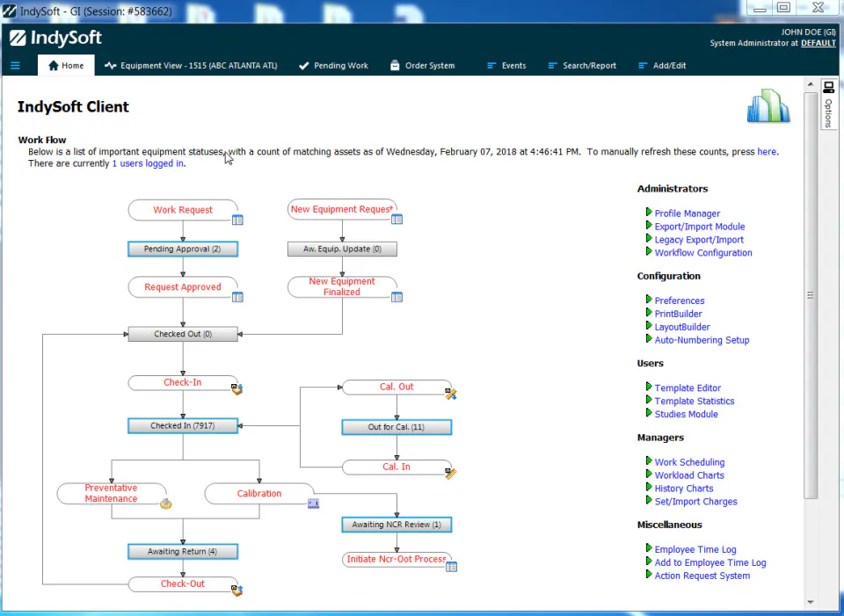
Task: Click the Pending Approval (2) button
Action: [183, 249]
